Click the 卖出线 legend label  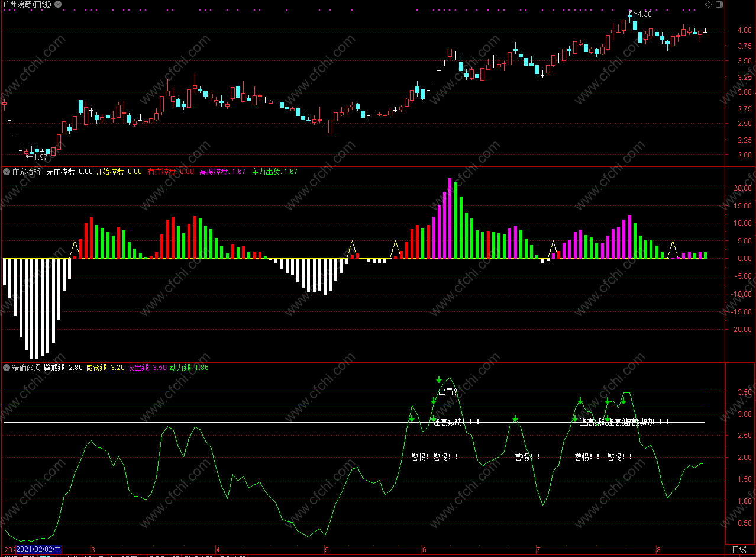(138, 368)
